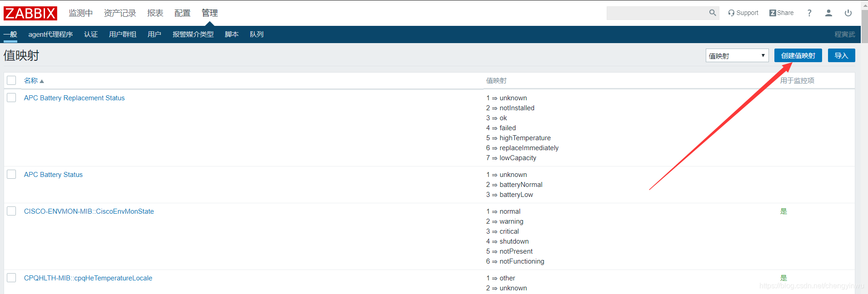This screenshot has width=868, height=294.
Task: Click the search magnifier icon
Action: (x=713, y=13)
